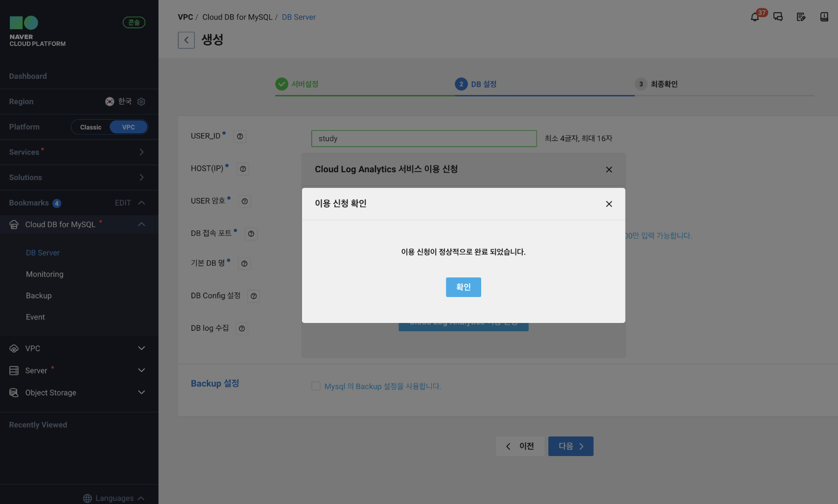Screen dimensions: 838x504
Task: Click the 다음 next button
Action: (x=571, y=446)
